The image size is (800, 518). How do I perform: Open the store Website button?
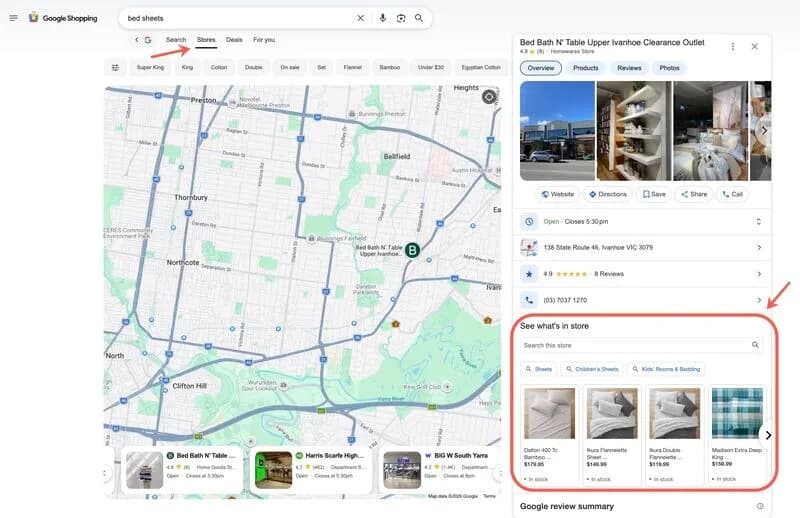558,194
